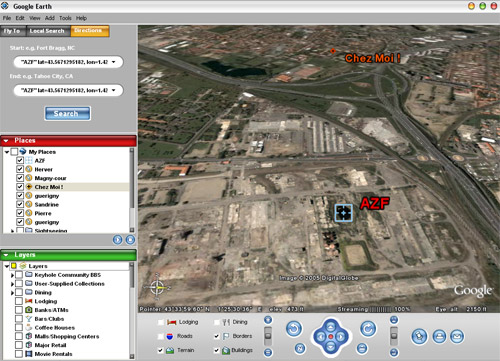Expand the Keyhole Community BBS folder
Image resolution: width=500 pixels, height=361 pixels.
tap(12, 275)
